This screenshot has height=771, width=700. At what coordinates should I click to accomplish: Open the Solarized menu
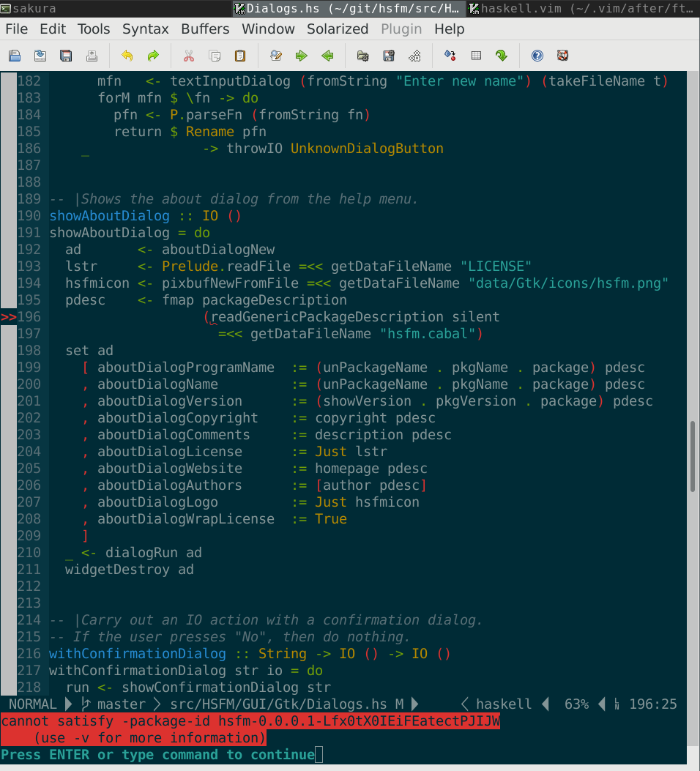(338, 29)
